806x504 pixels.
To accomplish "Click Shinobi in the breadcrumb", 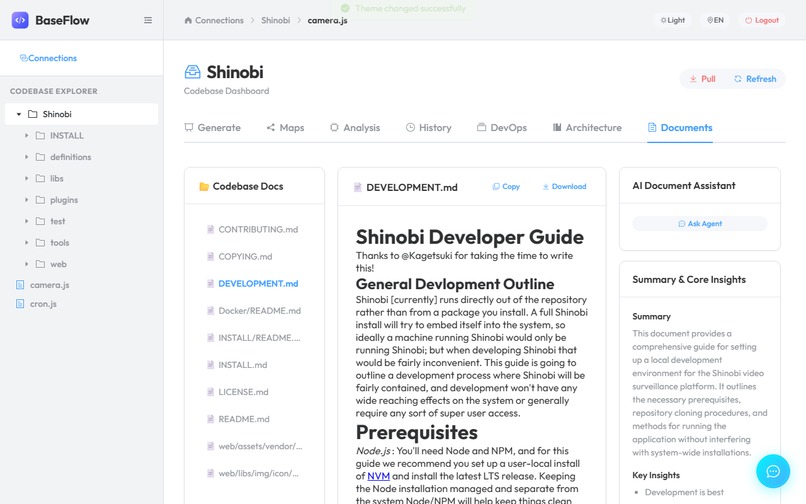I will [276, 21].
